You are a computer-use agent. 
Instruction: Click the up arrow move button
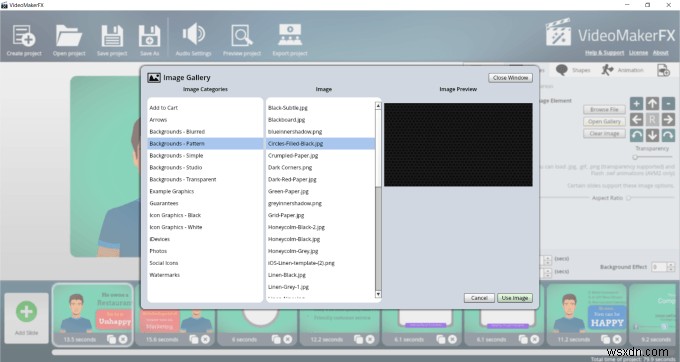(652, 104)
